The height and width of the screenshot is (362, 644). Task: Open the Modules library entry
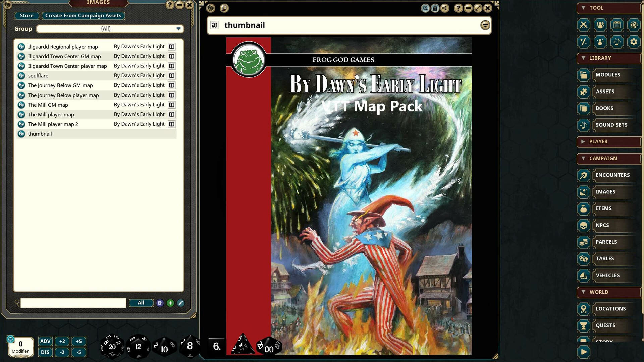607,74
